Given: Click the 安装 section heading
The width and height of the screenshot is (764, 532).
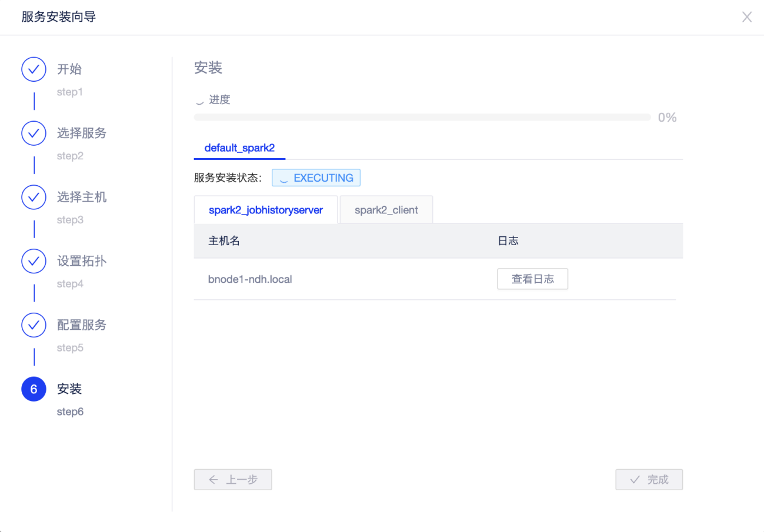Looking at the screenshot, I should point(208,68).
